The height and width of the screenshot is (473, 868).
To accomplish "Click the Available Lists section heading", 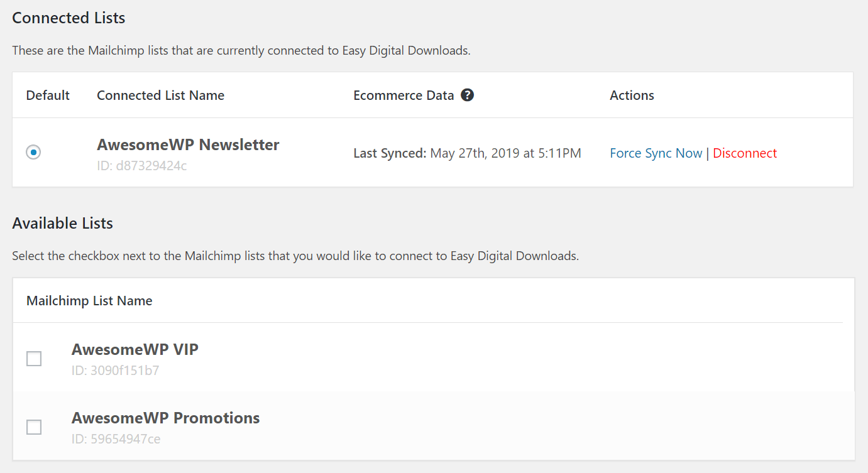I will coord(62,224).
